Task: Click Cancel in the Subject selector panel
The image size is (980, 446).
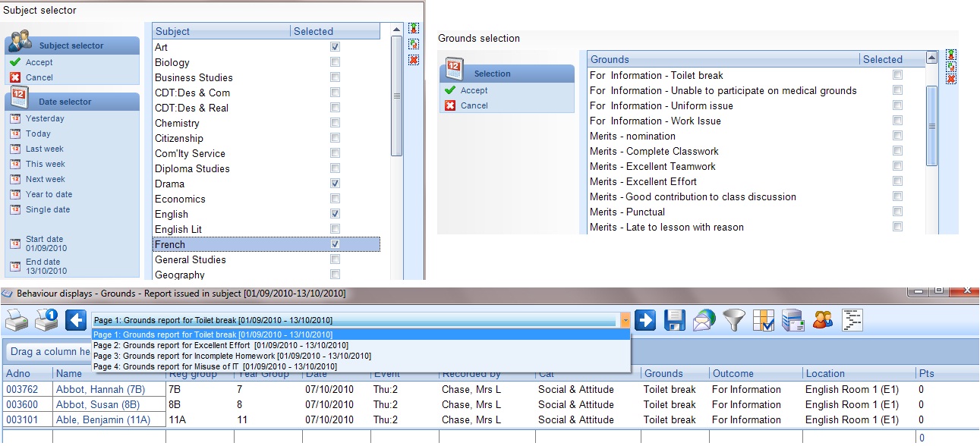Action: 39,77
